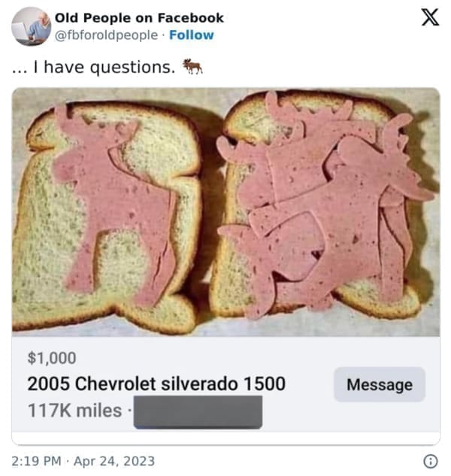451x476 pixels.
Task: Click the Old People on Facebook name
Action: coord(139,18)
